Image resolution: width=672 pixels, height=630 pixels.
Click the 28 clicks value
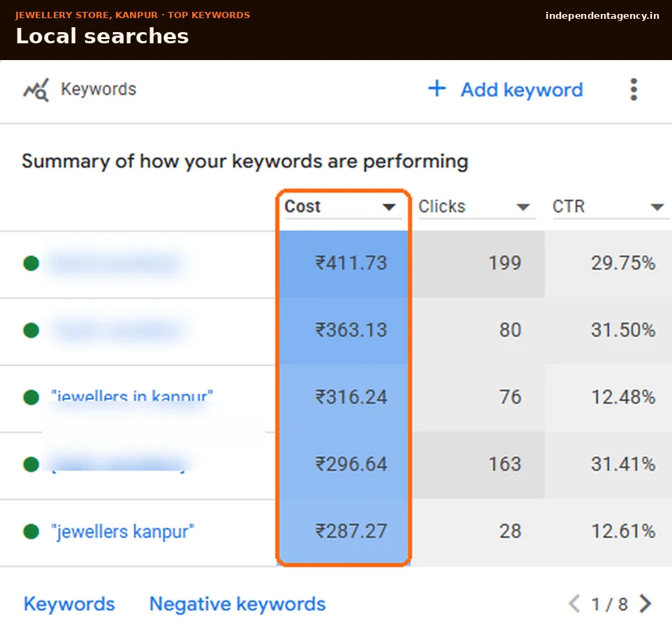(x=510, y=532)
